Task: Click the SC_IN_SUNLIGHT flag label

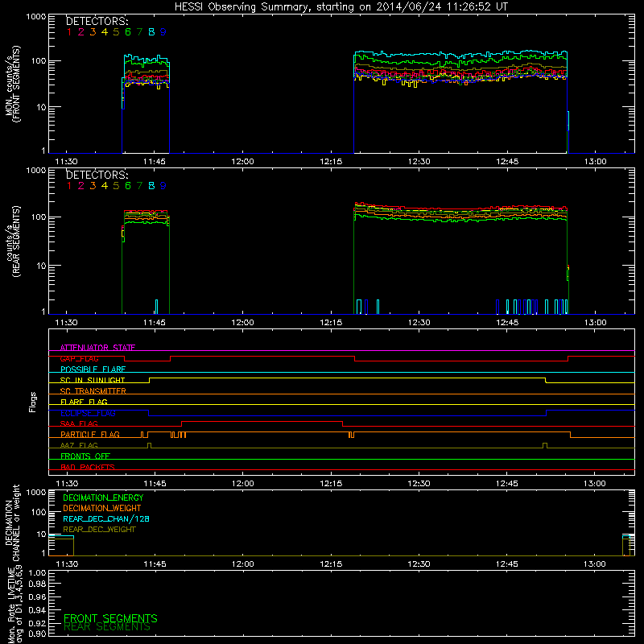Action: point(93,380)
